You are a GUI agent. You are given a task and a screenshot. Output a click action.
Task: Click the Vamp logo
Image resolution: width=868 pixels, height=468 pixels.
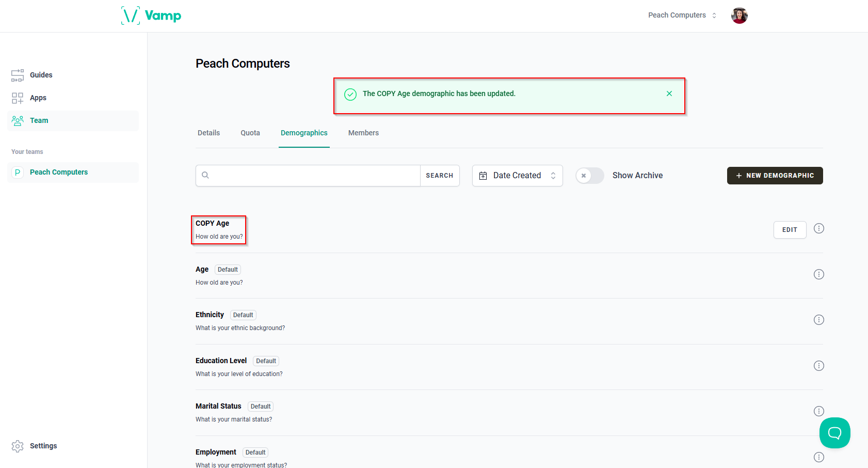tap(151, 15)
